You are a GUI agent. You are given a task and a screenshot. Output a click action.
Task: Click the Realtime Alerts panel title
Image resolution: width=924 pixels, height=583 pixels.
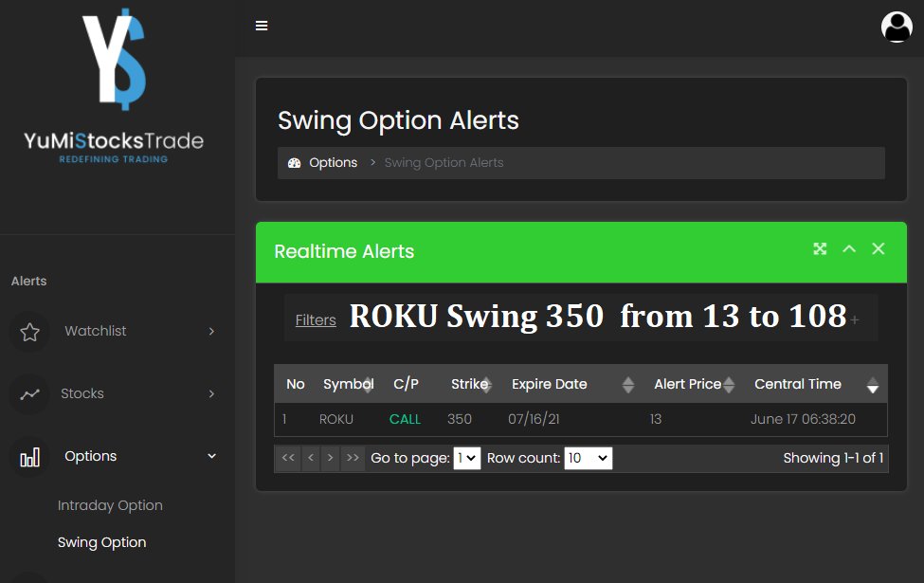[x=344, y=252]
